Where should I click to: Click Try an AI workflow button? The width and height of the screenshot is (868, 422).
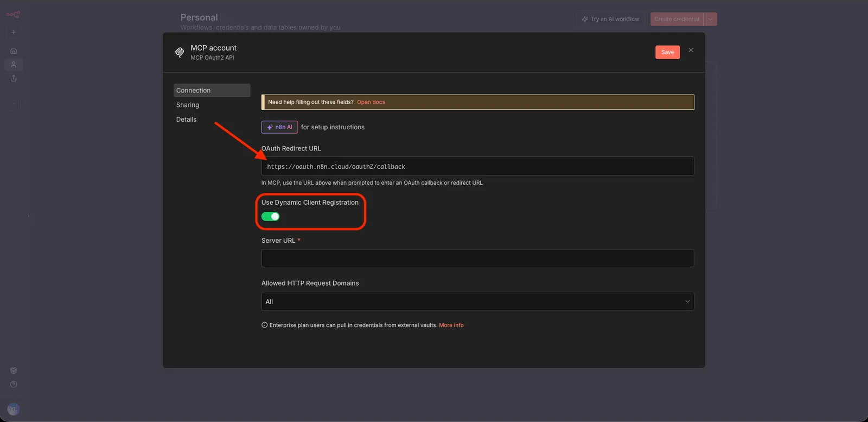click(611, 19)
